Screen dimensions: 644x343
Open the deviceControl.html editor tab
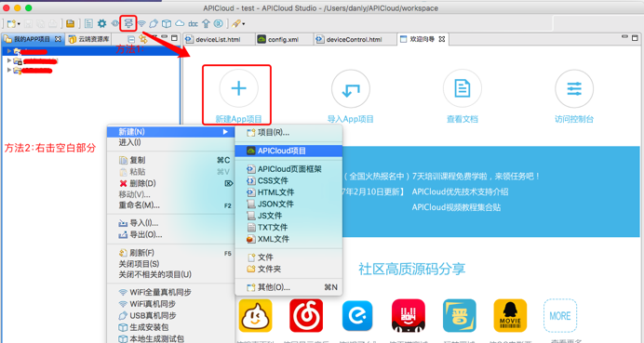(354, 39)
